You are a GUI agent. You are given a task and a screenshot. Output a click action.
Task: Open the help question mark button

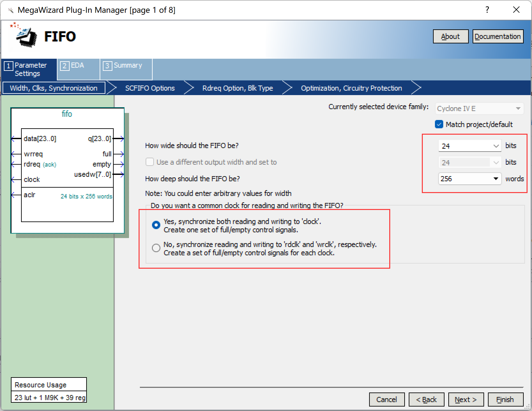487,10
